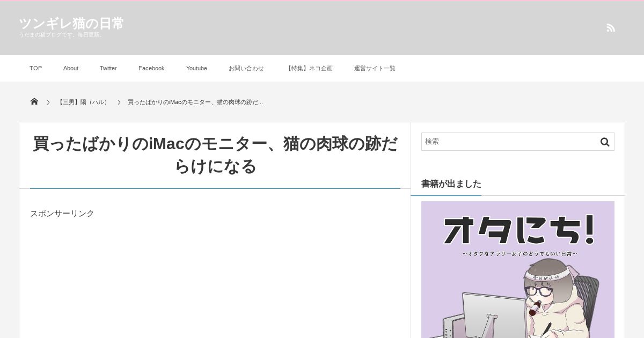The height and width of the screenshot is (338, 644).
Task: Select the article heading 買ったばかりのiMacのモニター
Action: [215, 155]
